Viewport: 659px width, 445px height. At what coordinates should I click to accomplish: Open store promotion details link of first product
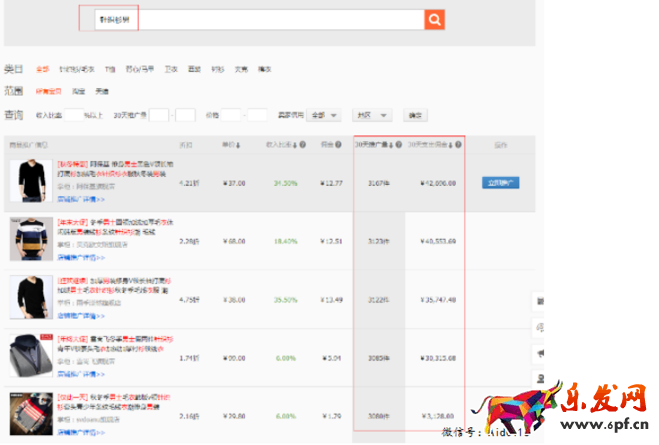pos(80,199)
